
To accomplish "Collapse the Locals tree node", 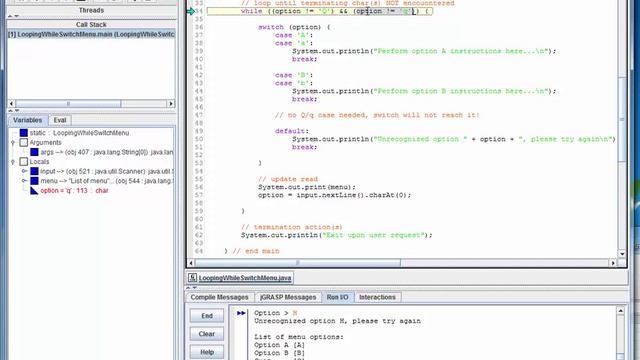I will click(x=13, y=162).
